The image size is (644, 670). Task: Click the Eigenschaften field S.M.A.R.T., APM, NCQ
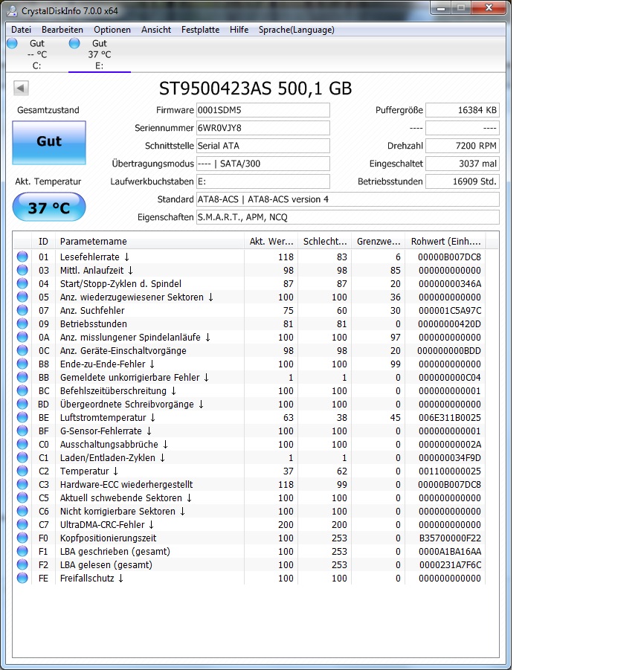click(x=347, y=217)
